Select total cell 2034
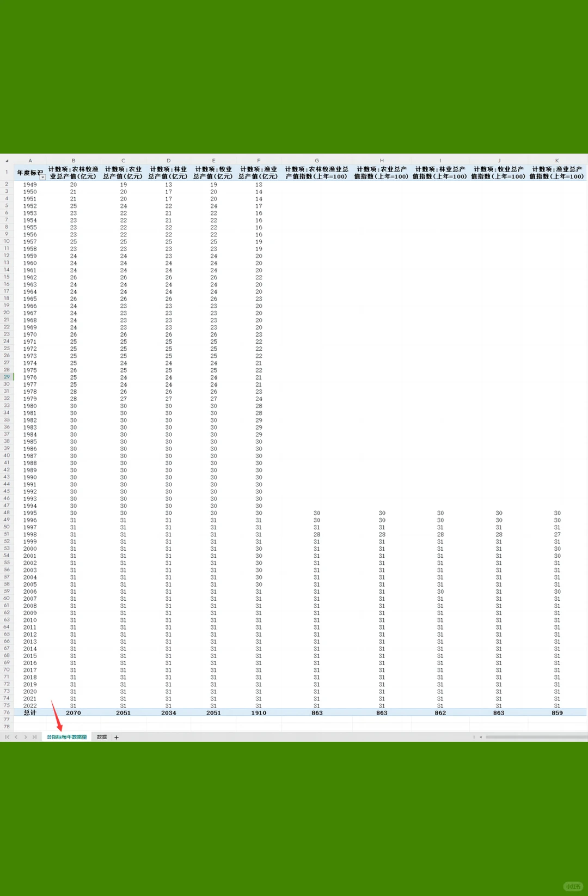Image resolution: width=588 pixels, height=896 pixels. point(168,712)
